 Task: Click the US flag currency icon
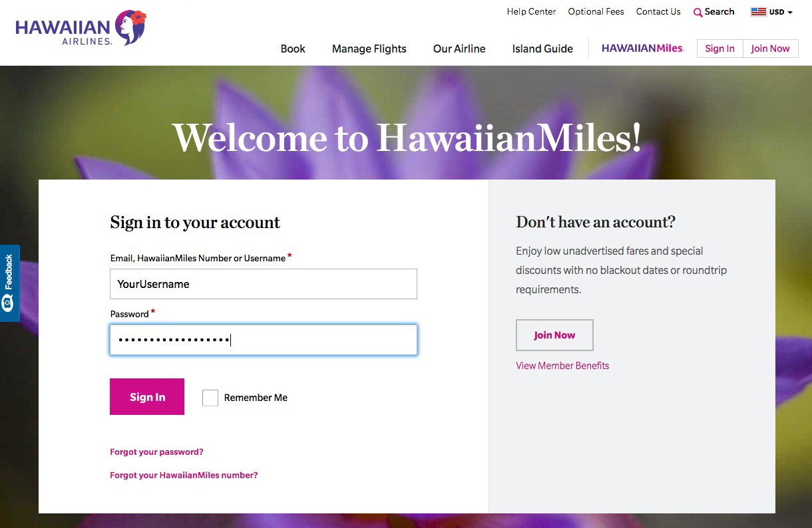(x=757, y=11)
